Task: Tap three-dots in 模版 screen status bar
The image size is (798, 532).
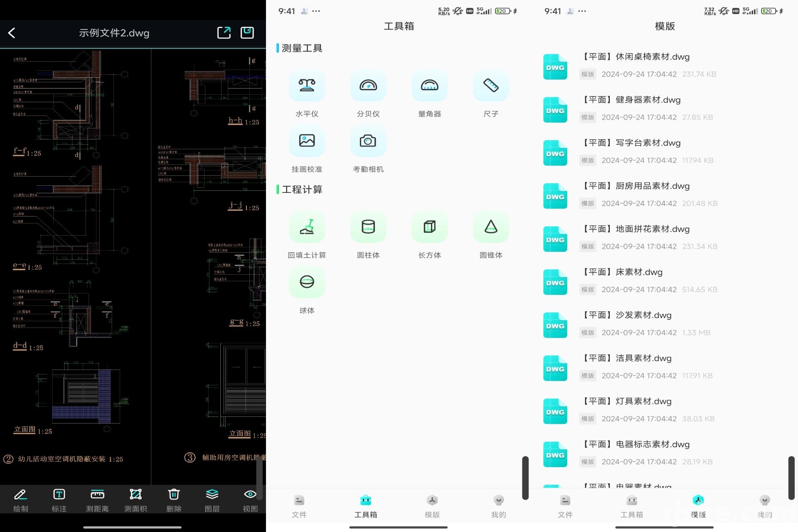Action: (x=582, y=11)
